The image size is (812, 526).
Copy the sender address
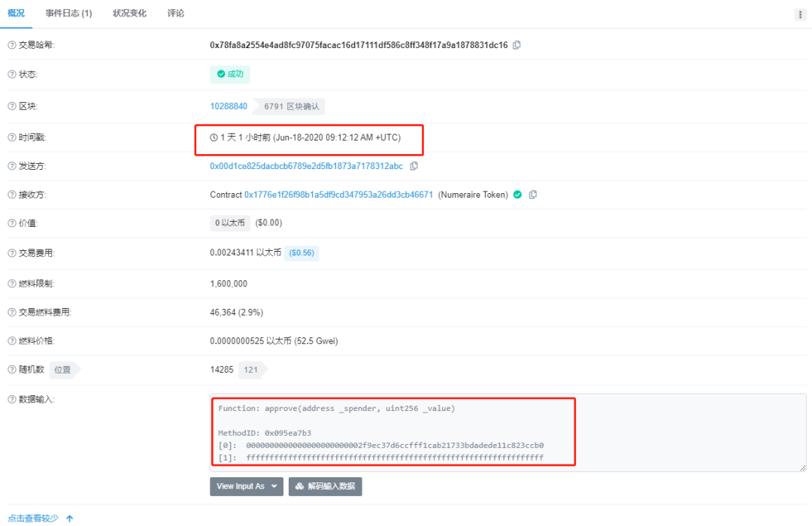click(x=414, y=165)
